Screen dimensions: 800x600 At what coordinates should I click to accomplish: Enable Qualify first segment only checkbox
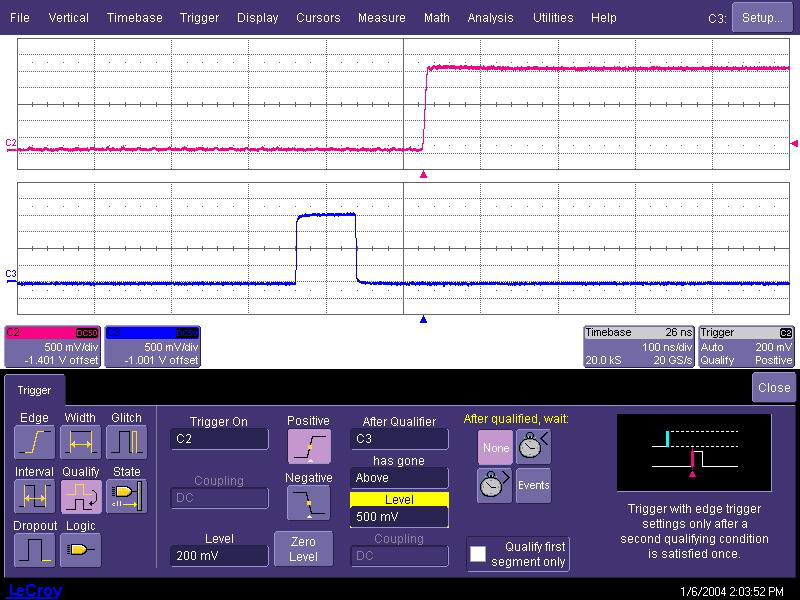[x=479, y=554]
